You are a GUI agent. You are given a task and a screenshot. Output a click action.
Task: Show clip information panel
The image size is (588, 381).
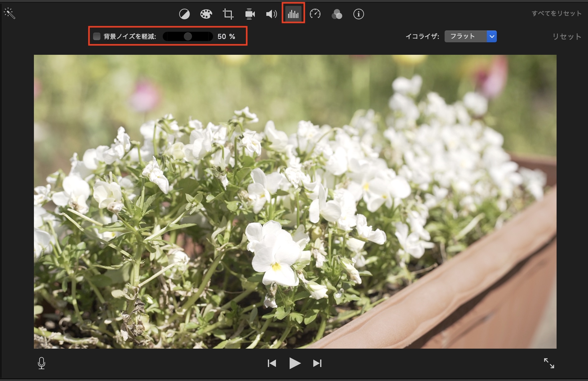click(359, 14)
